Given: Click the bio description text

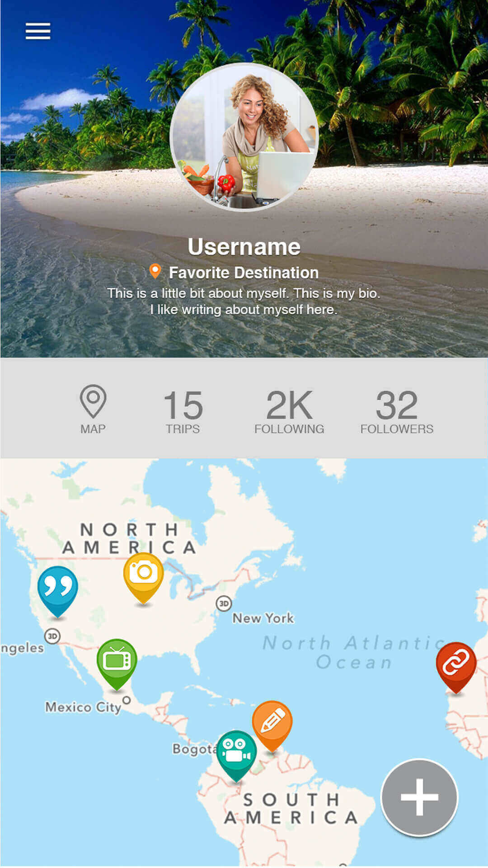Looking at the screenshot, I should (244, 302).
